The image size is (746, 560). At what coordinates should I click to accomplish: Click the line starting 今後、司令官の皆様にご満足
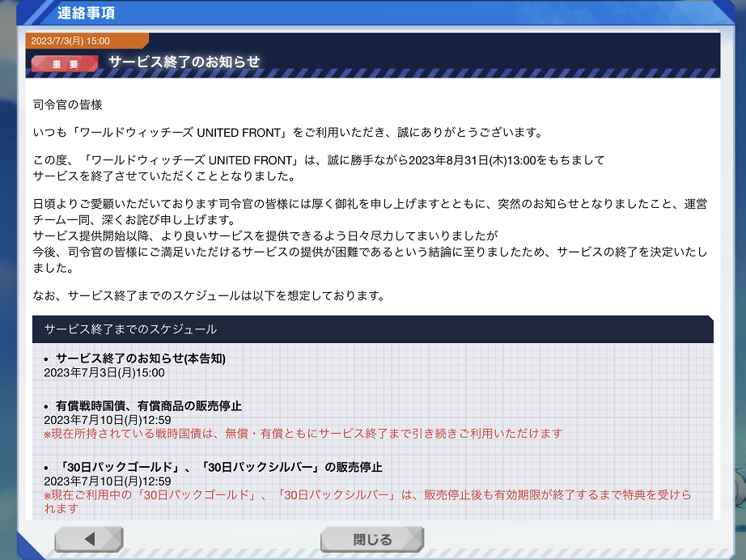(370, 252)
